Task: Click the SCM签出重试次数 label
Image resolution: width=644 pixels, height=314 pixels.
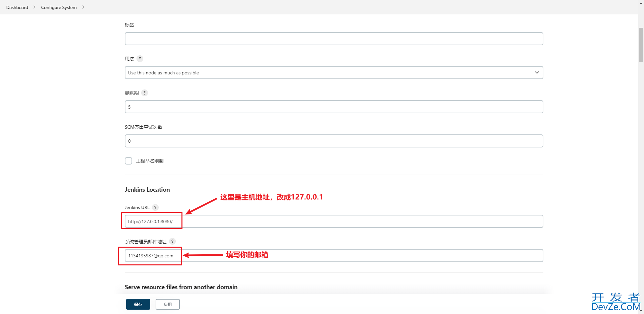Action: tap(144, 127)
